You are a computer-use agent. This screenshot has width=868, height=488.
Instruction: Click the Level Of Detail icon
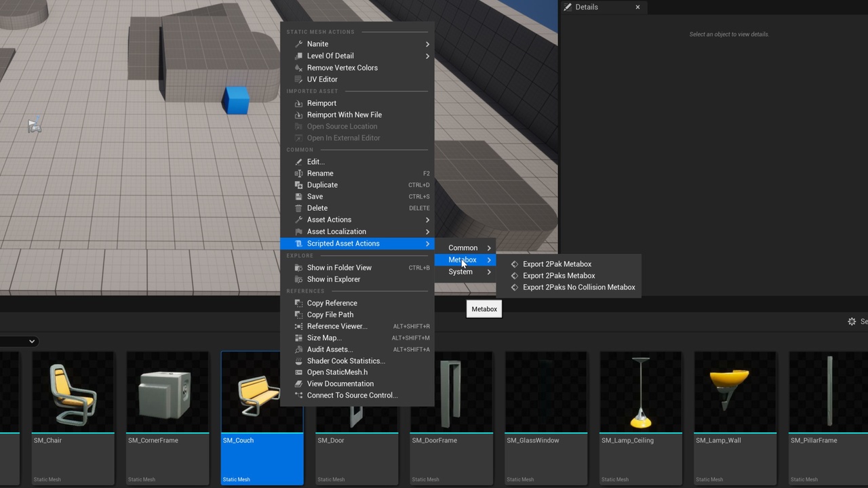[x=298, y=56]
